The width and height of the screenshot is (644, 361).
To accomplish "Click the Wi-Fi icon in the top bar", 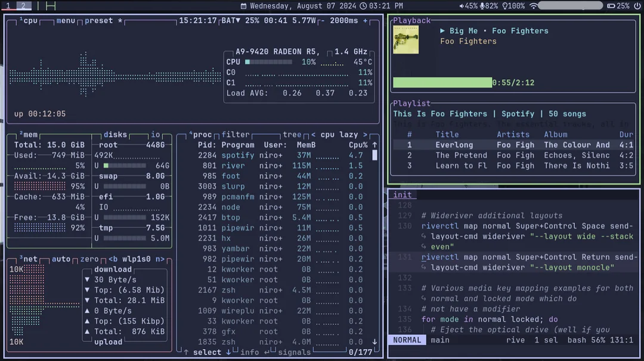I will click(532, 6).
